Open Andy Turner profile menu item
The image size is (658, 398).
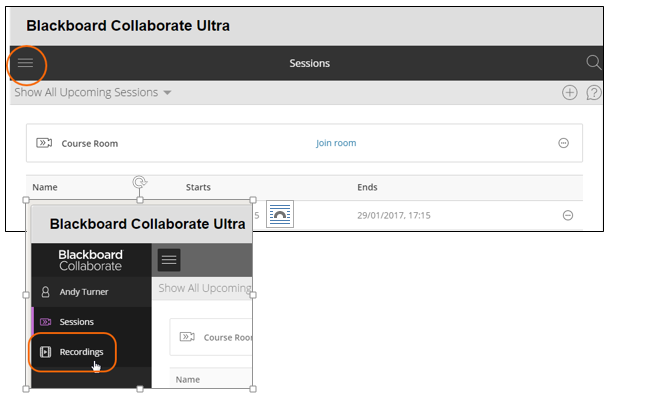pos(91,292)
